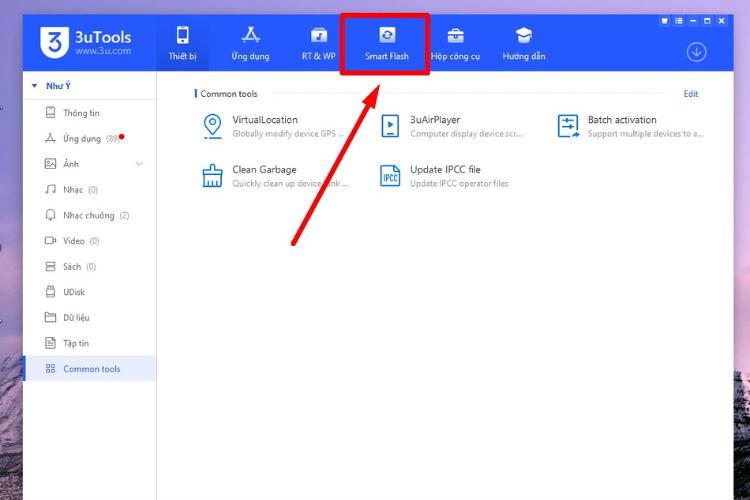Image resolution: width=750 pixels, height=500 pixels.
Task: Open the Batch activation tool
Action: (630, 126)
